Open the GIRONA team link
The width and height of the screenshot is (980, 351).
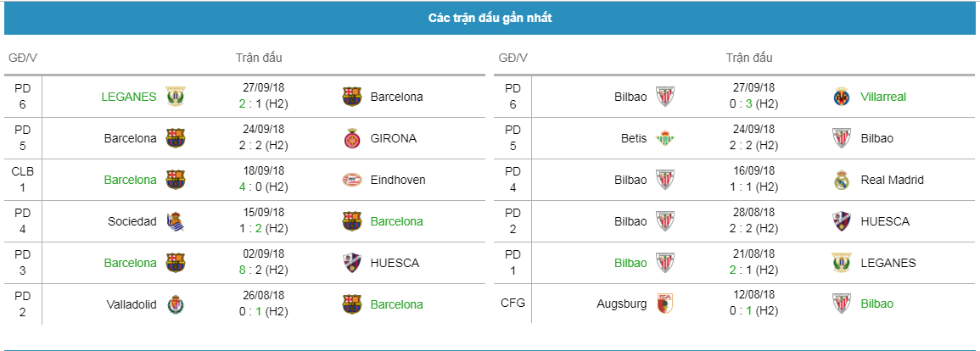coord(394,138)
